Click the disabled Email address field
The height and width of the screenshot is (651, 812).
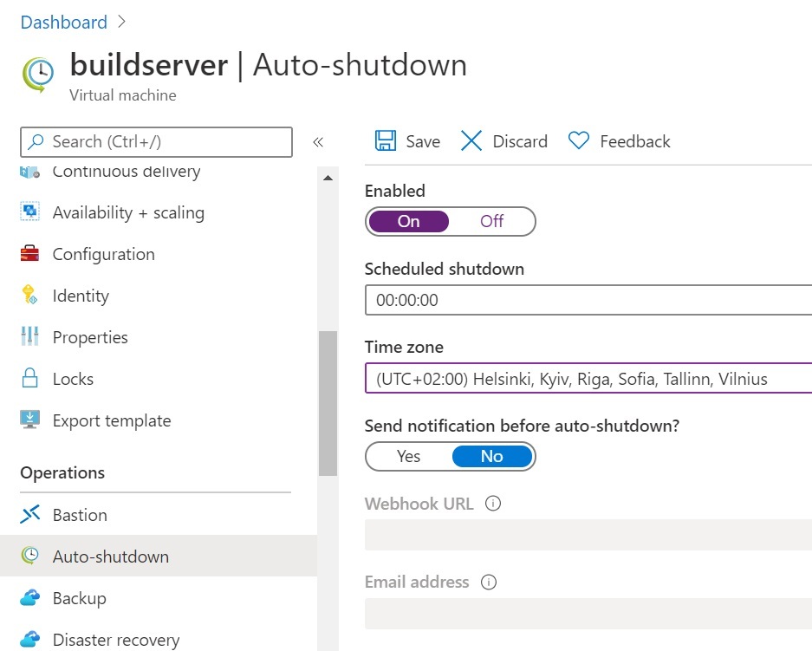(x=588, y=614)
